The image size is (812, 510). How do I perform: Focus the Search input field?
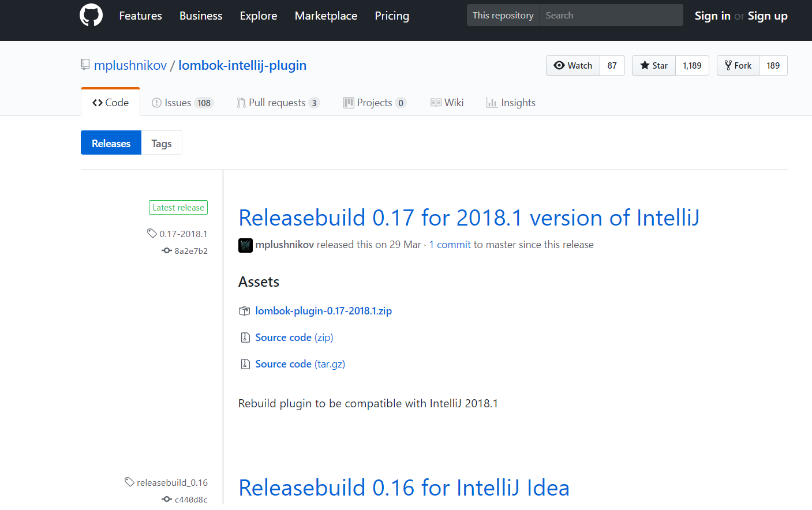[611, 15]
